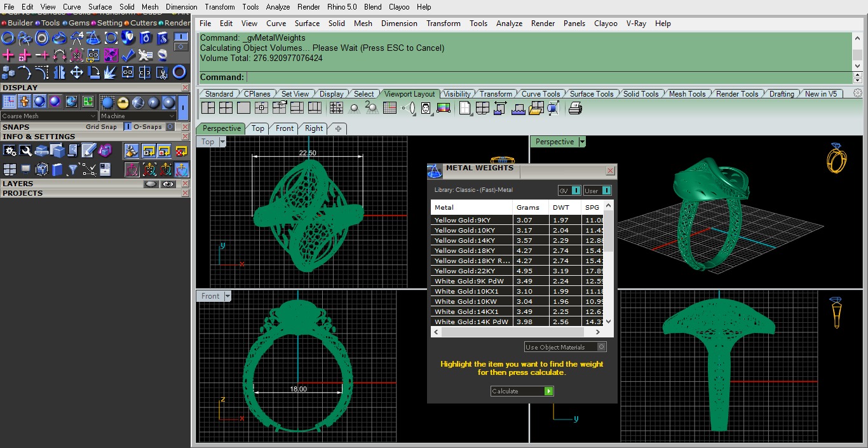Select the Yellow Gold:22KY row
The height and width of the screenshot is (448, 868).
tap(518, 271)
